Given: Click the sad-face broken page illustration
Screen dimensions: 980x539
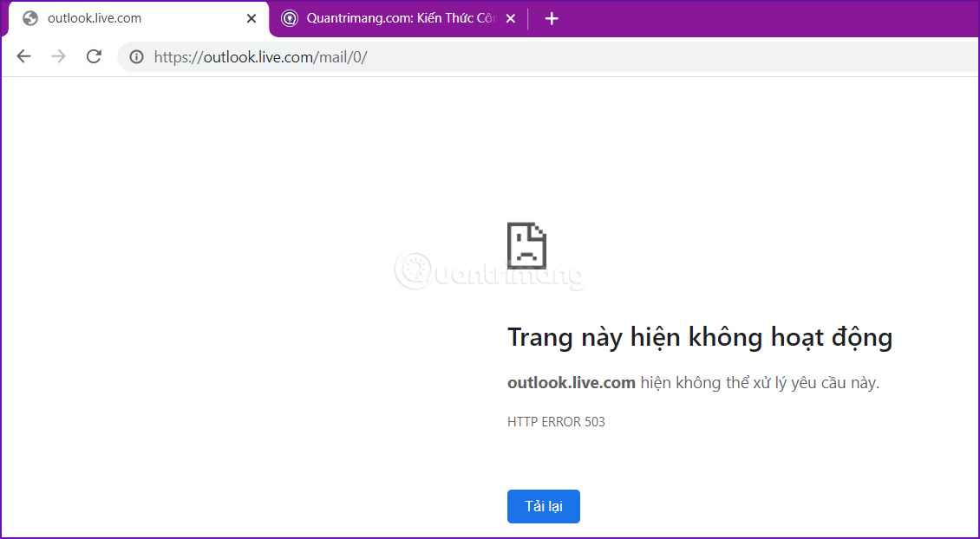Looking at the screenshot, I should pyautogui.click(x=526, y=246).
